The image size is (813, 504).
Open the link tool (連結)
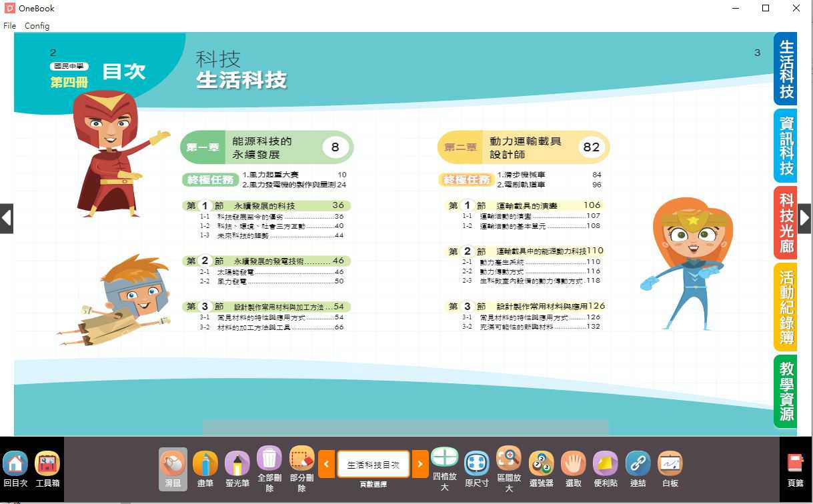click(638, 469)
